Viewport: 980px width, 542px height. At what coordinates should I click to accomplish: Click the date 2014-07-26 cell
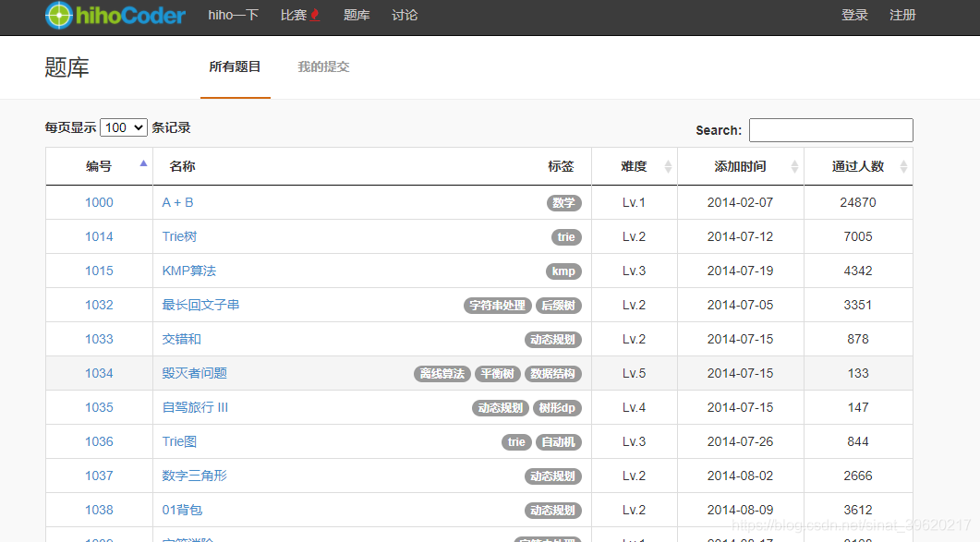pyautogui.click(x=740, y=441)
